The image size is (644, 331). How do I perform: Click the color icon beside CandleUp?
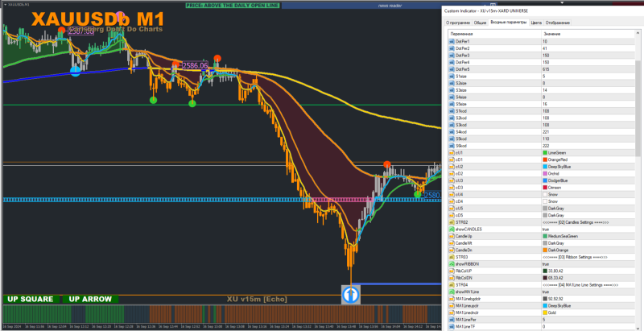(452, 236)
